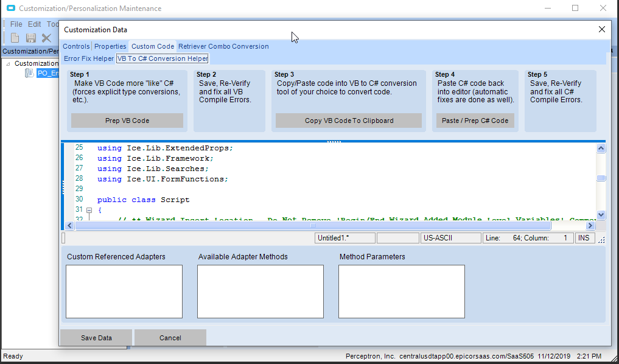Click the "Untitled1.*" file name in status bar

point(345,238)
